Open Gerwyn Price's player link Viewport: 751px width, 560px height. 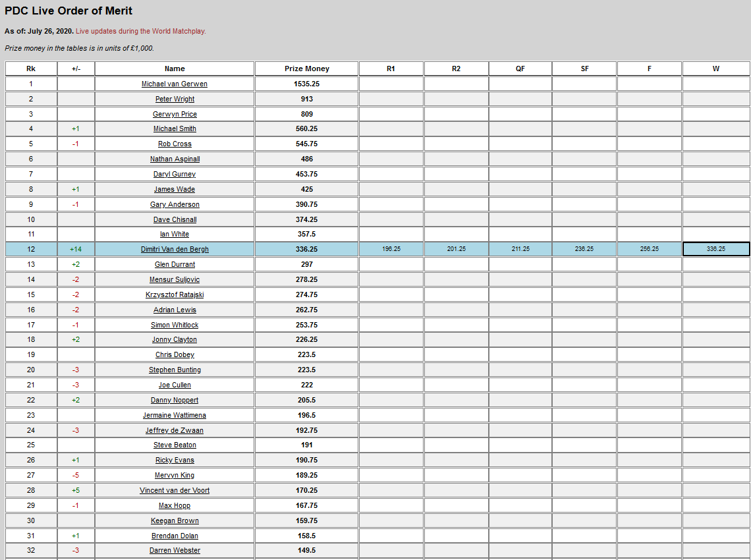coord(175,114)
